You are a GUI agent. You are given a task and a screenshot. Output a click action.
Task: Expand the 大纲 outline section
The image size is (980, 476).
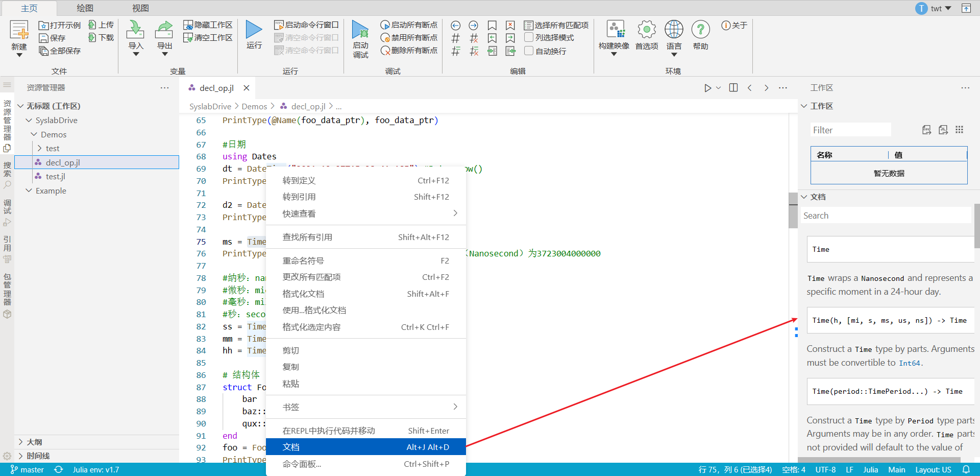20,442
